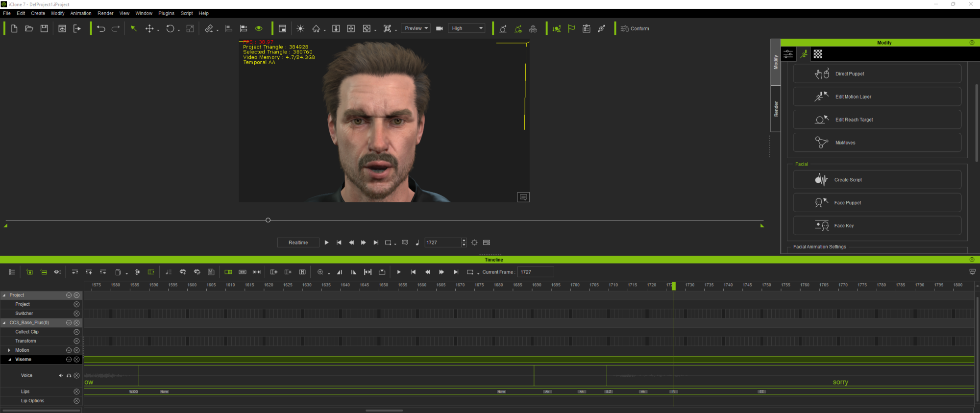
Task: Open timeline zoom dropdown arrow
Action: 329,273
